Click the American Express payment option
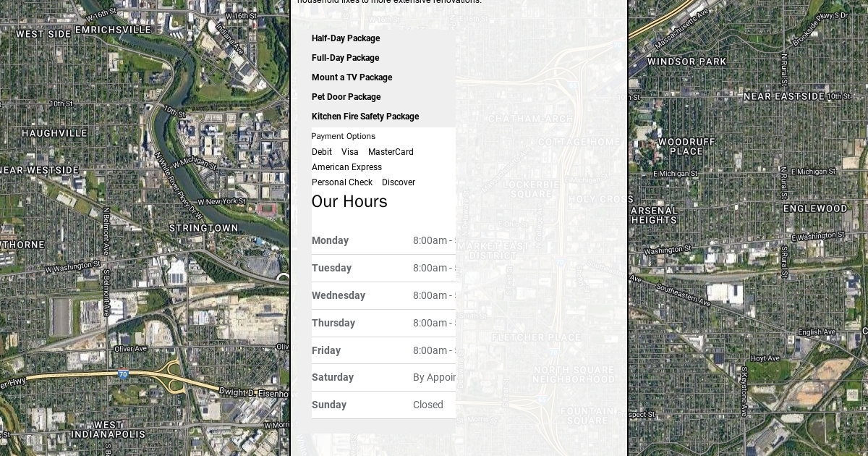868x456 pixels. (346, 167)
